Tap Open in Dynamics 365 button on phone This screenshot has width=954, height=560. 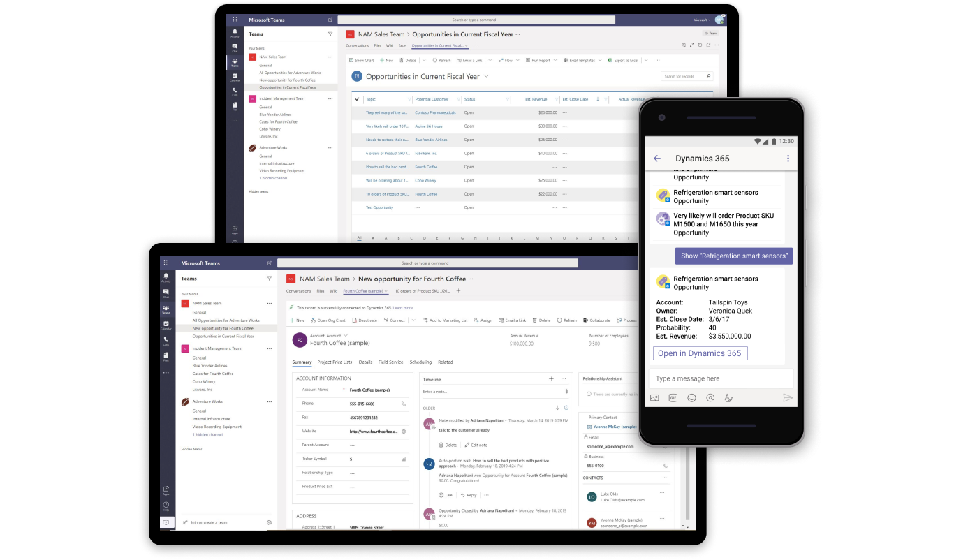point(700,353)
